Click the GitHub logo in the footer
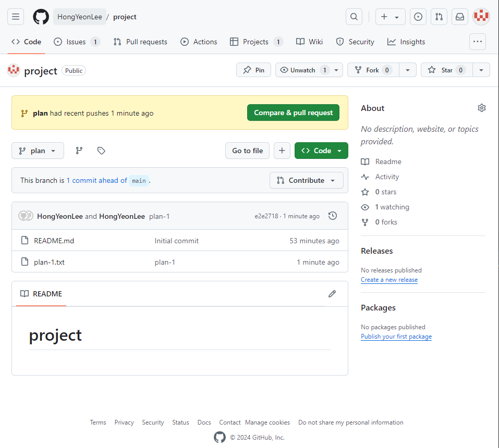Image resolution: width=499 pixels, height=448 pixels. [220, 437]
